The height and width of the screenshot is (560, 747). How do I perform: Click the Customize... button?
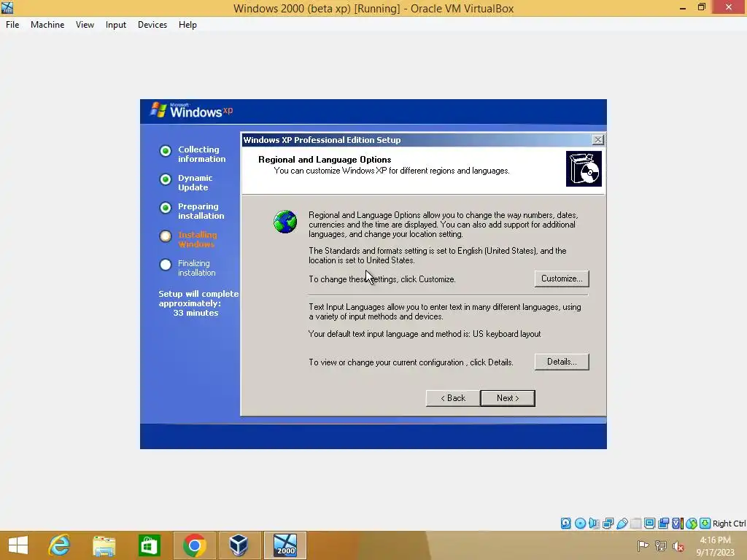tap(562, 279)
